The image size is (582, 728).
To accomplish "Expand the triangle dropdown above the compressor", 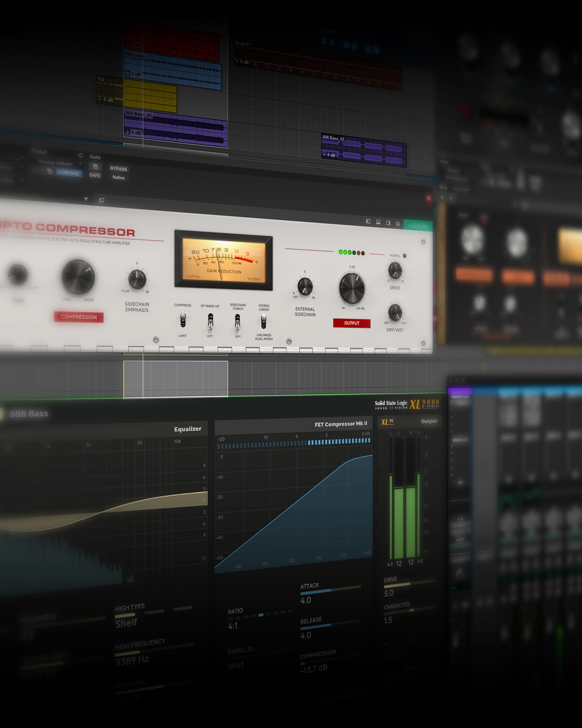I will pos(86,199).
